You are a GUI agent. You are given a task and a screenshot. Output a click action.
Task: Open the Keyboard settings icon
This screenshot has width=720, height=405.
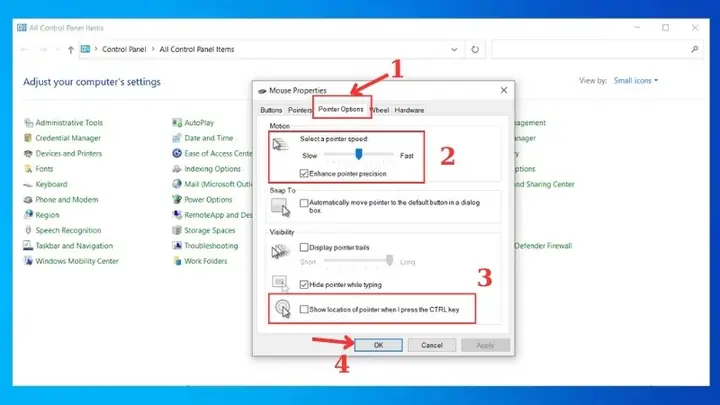[x=28, y=184]
